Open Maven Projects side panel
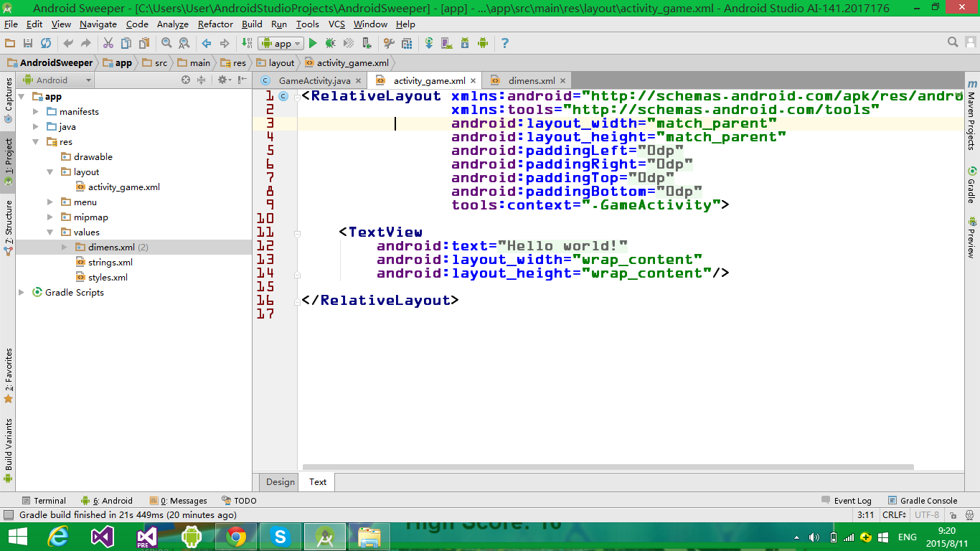This screenshot has height=551, width=980. [x=972, y=113]
